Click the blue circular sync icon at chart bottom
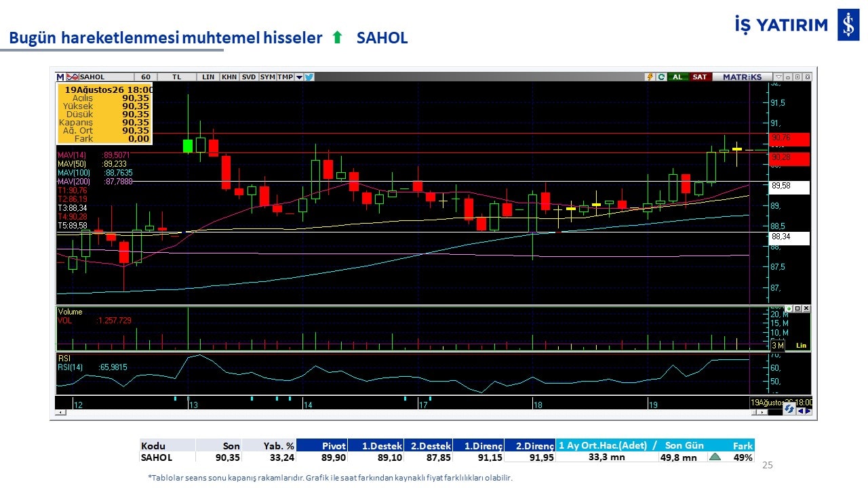The width and height of the screenshot is (868, 488). coord(789,409)
